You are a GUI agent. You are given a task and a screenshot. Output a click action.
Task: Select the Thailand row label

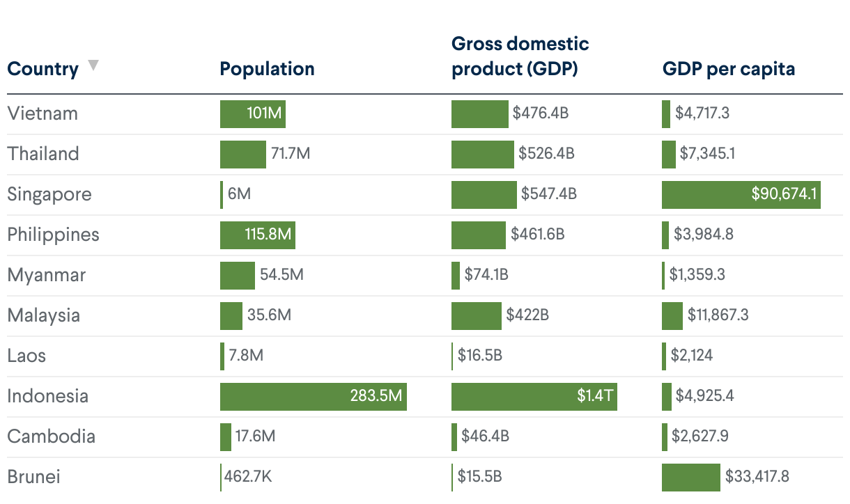pyautogui.click(x=43, y=154)
